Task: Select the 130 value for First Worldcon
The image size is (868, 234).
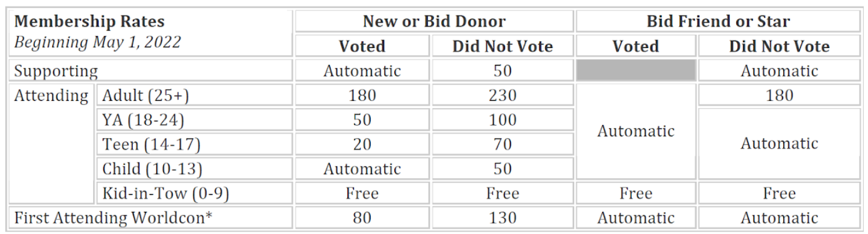Action: (x=503, y=218)
